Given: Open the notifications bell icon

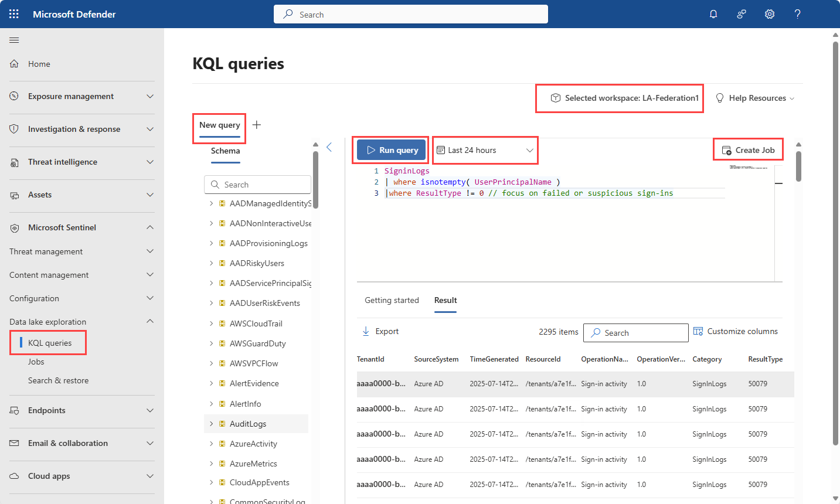Looking at the screenshot, I should pos(713,14).
